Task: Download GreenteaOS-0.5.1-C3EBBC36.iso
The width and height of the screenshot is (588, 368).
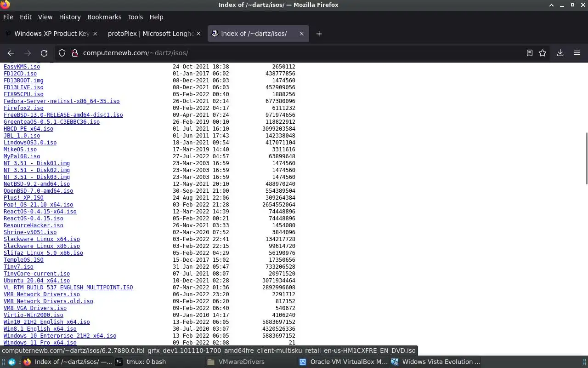Action: tap(51, 122)
